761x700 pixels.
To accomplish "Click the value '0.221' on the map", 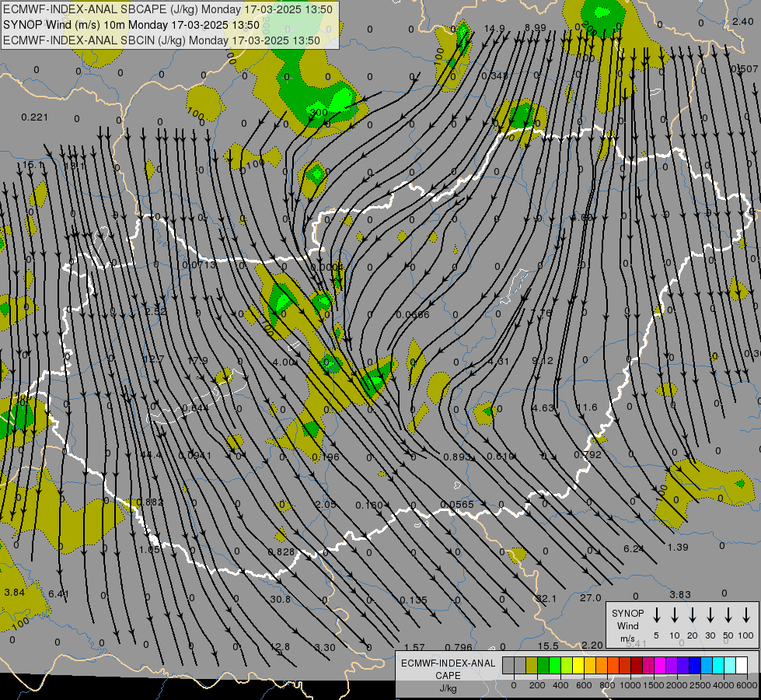I will pos(34,117).
